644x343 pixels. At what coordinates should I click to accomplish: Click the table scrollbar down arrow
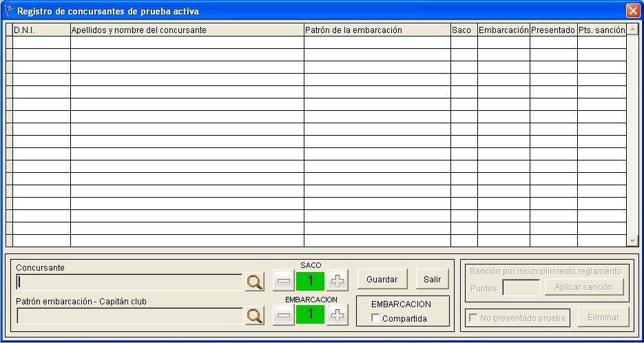(x=632, y=240)
